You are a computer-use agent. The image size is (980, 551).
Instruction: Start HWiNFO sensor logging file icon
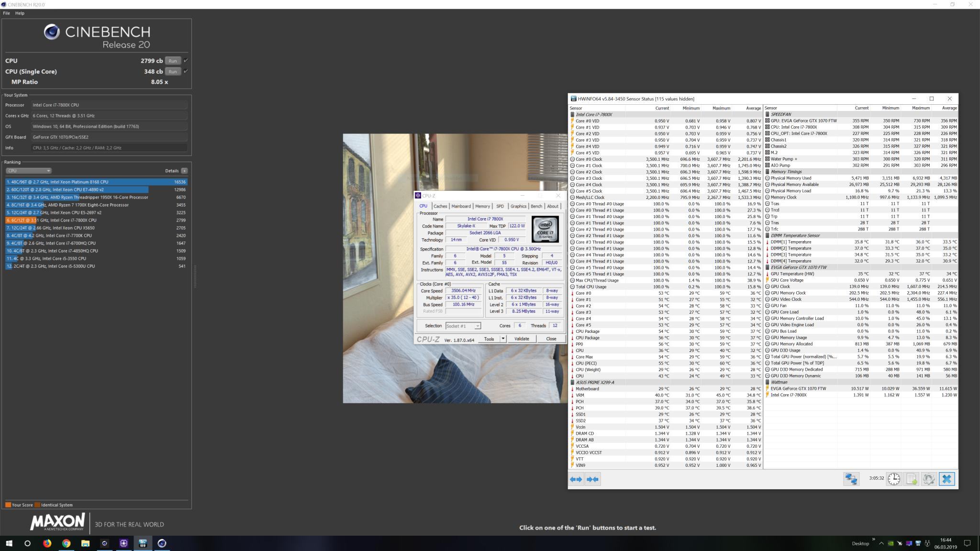click(x=912, y=479)
